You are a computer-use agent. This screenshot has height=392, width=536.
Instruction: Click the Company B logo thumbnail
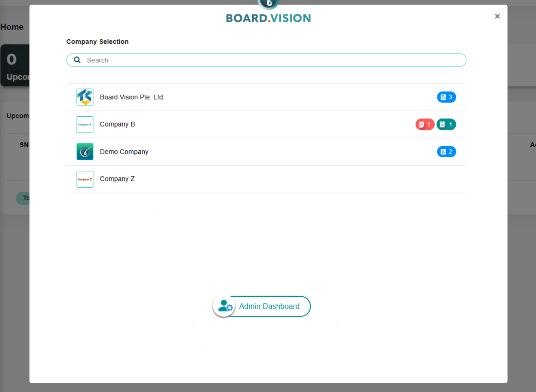point(85,124)
